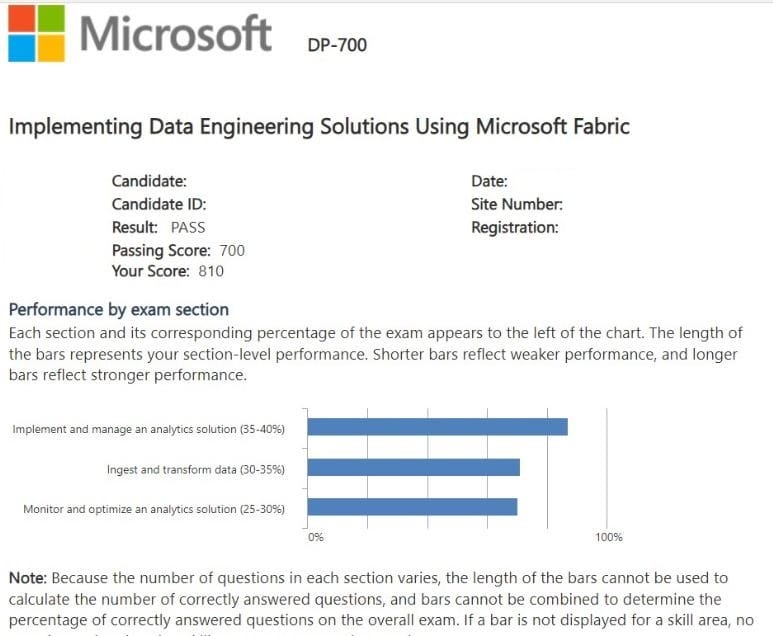Click the PASS result value

coord(188,227)
